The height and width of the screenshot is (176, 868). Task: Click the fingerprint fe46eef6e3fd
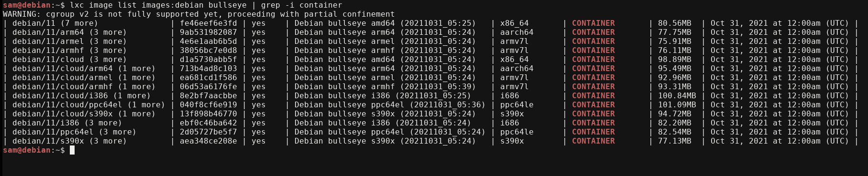click(x=208, y=23)
